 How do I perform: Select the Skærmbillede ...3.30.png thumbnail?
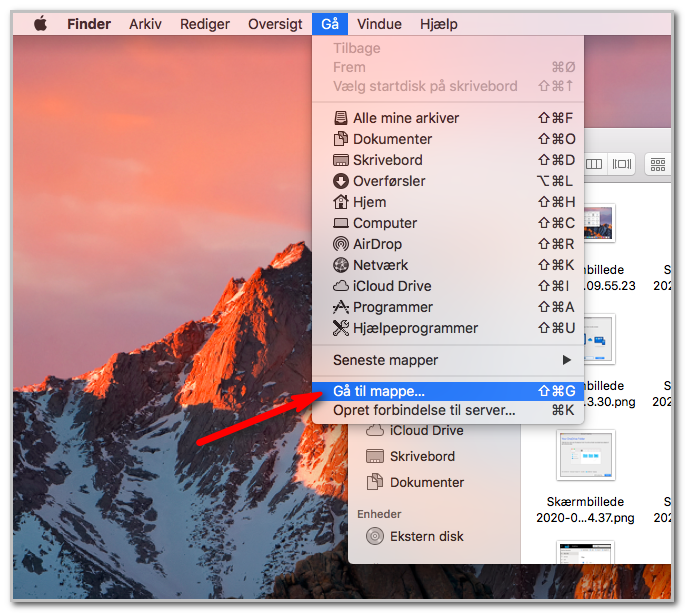(x=599, y=339)
